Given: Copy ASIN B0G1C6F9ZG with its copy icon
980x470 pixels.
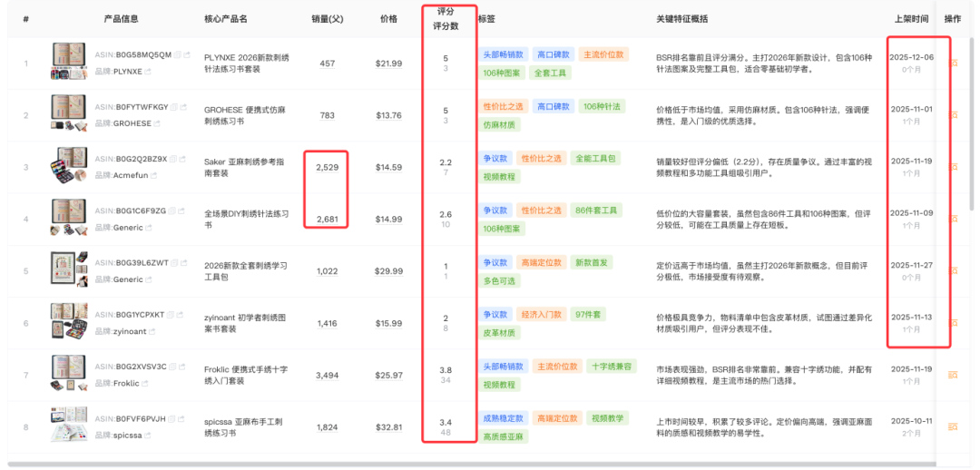Looking at the screenshot, I should [x=171, y=211].
